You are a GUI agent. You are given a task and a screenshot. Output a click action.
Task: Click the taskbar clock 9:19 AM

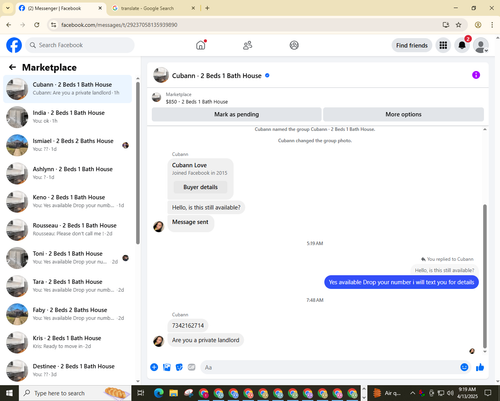pyautogui.click(x=467, y=393)
